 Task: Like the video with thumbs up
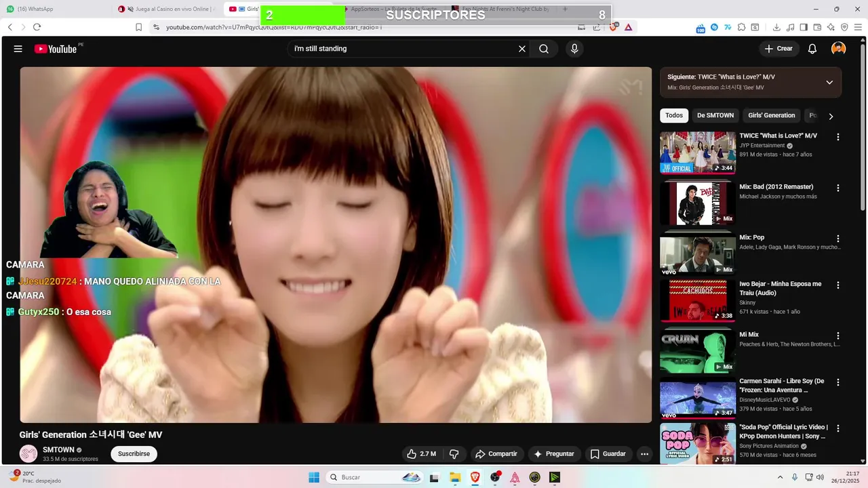pos(421,454)
